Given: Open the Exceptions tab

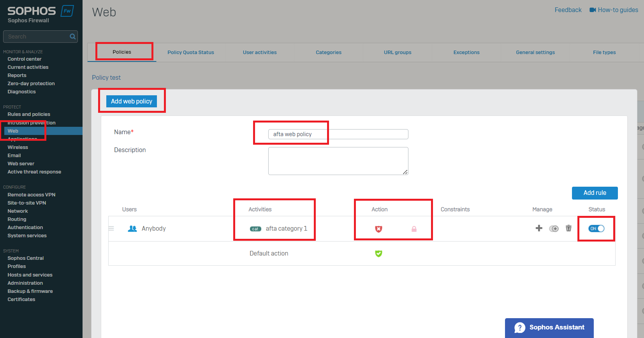Looking at the screenshot, I should [x=466, y=53].
